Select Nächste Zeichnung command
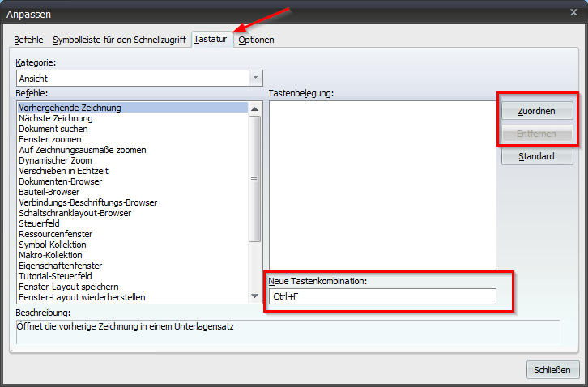Screen dimensions: 588x387 pos(56,118)
